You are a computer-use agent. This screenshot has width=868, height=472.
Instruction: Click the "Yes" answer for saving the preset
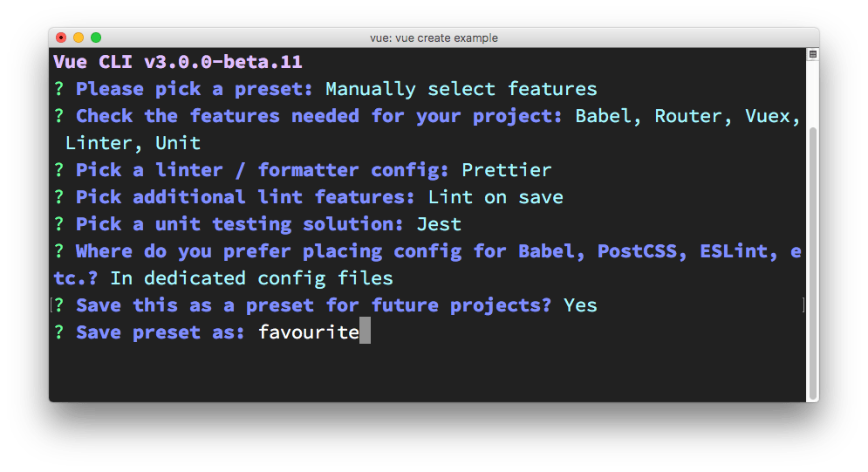tap(580, 305)
